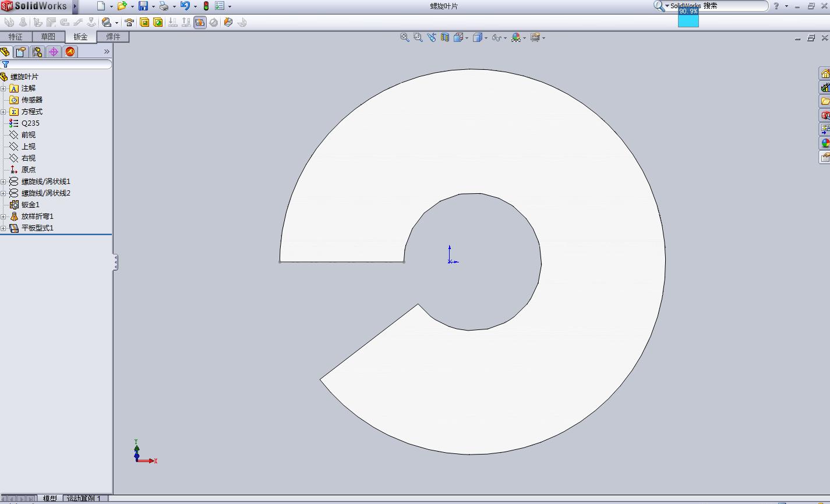
Task: Click the Edge Flange tool
Action: 37,22
